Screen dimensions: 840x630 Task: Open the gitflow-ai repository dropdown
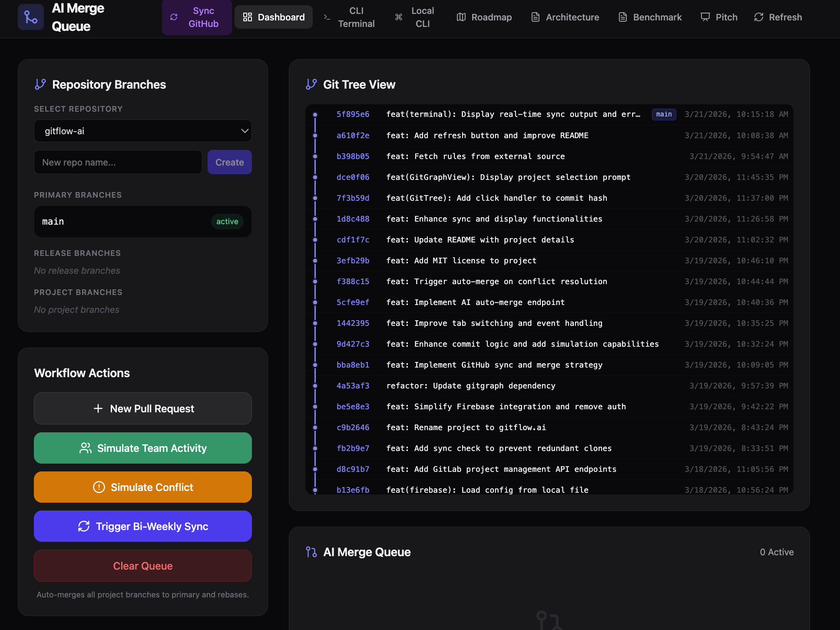(x=142, y=131)
